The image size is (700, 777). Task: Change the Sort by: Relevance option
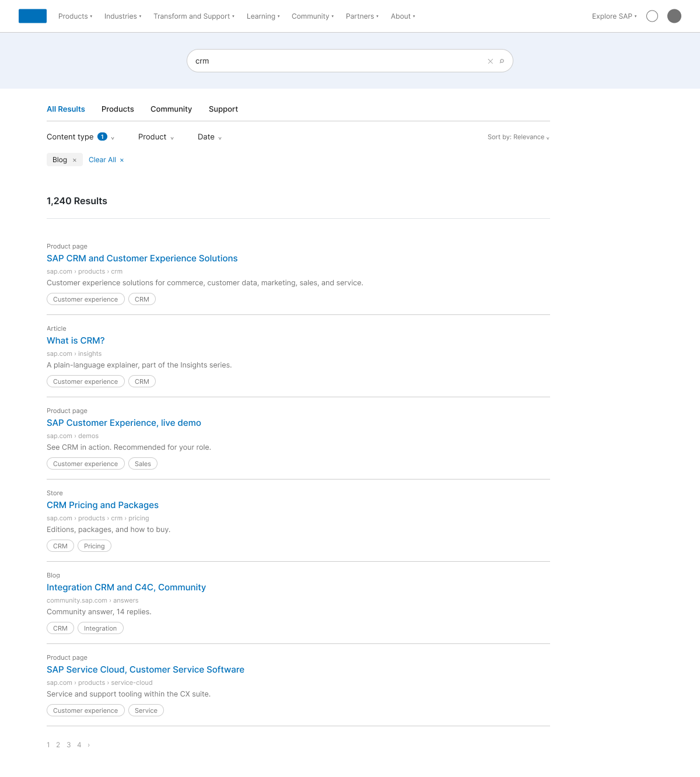(519, 137)
